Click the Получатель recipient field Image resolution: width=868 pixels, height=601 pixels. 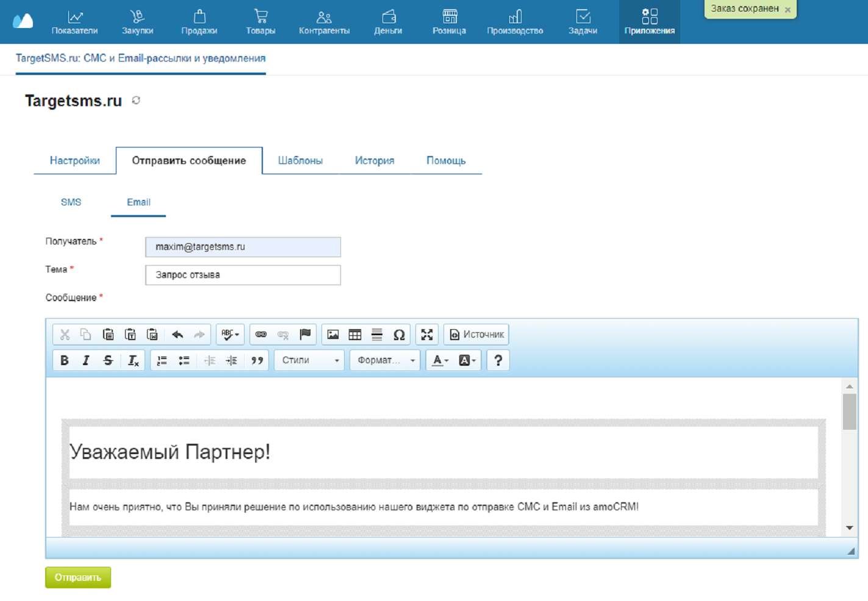pos(243,247)
